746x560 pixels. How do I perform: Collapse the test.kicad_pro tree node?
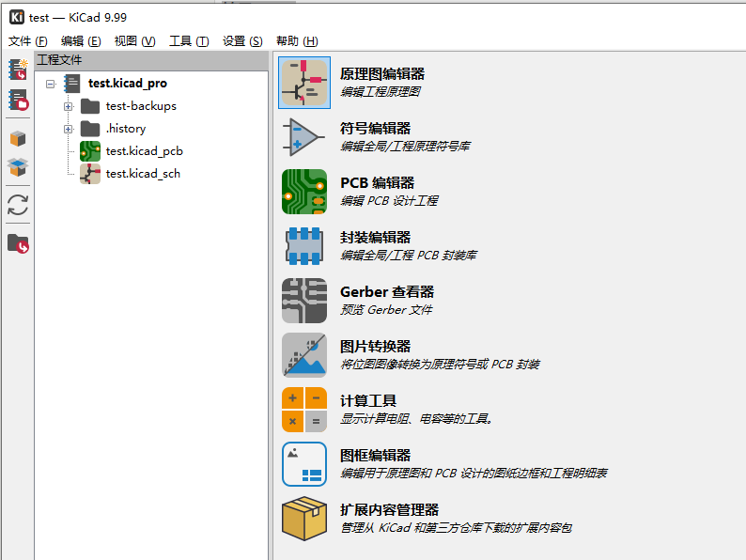tap(51, 84)
